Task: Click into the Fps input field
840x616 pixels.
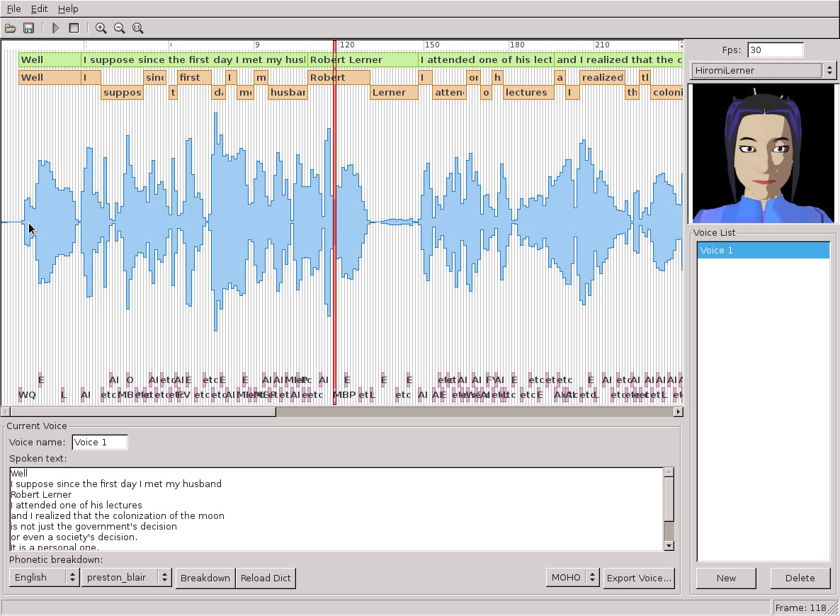Action: (x=775, y=50)
